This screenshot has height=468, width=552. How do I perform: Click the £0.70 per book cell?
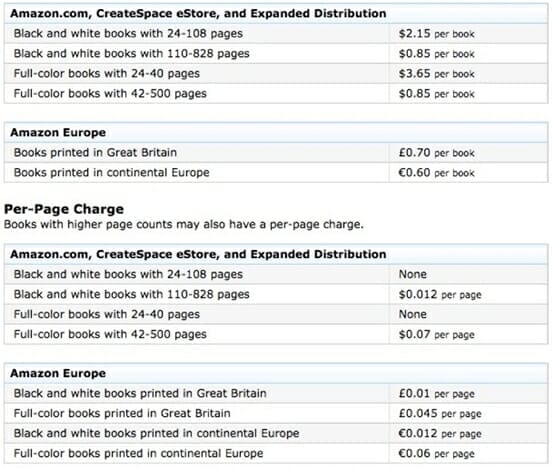(x=469, y=152)
